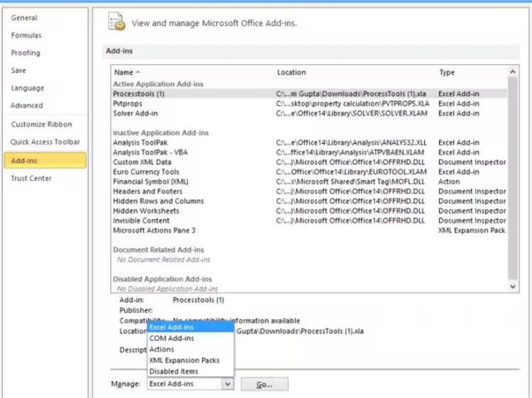Select the Pvtprops add-in row

(309, 104)
